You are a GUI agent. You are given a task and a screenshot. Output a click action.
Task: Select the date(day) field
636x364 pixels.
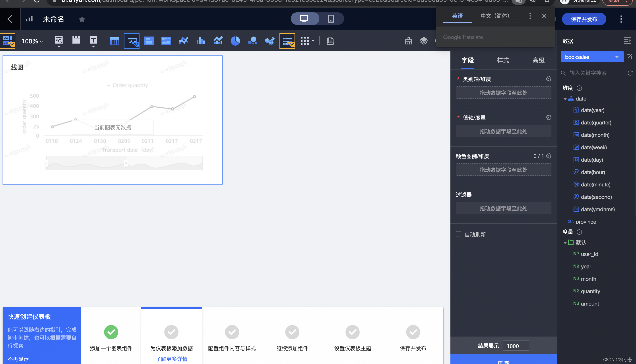point(592,160)
